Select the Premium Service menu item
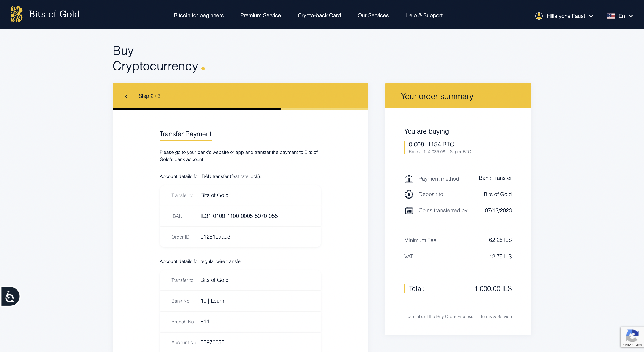This screenshot has width=644, height=352. [x=261, y=15]
